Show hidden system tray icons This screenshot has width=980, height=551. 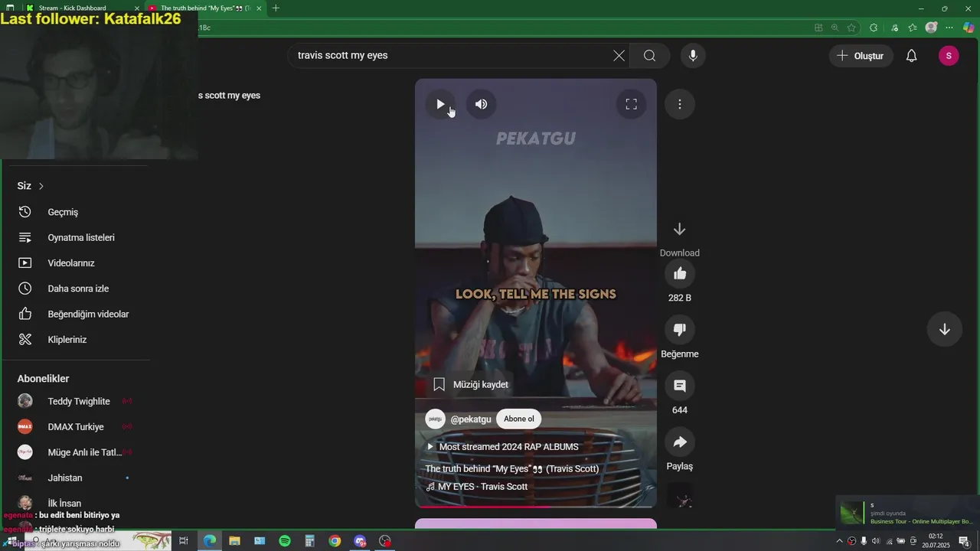point(839,541)
